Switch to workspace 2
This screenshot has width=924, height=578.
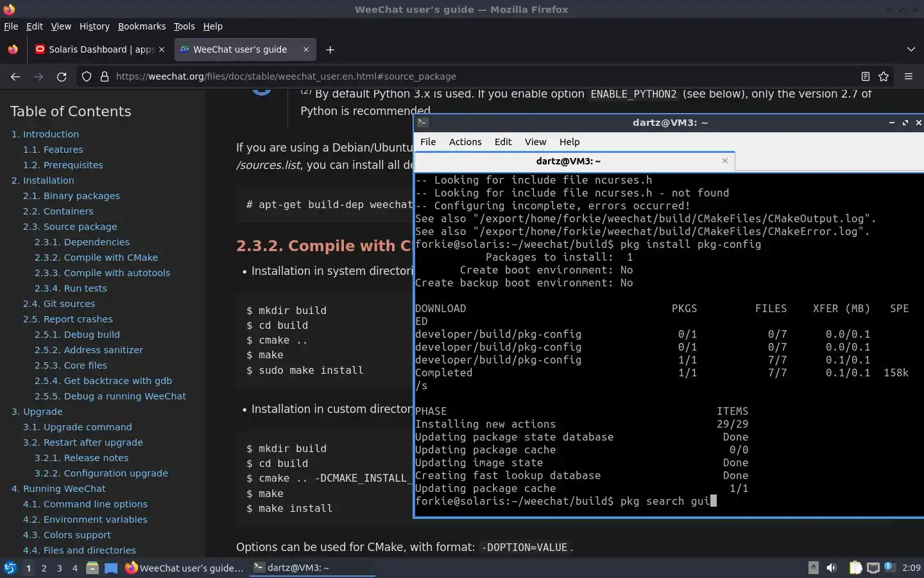point(44,568)
